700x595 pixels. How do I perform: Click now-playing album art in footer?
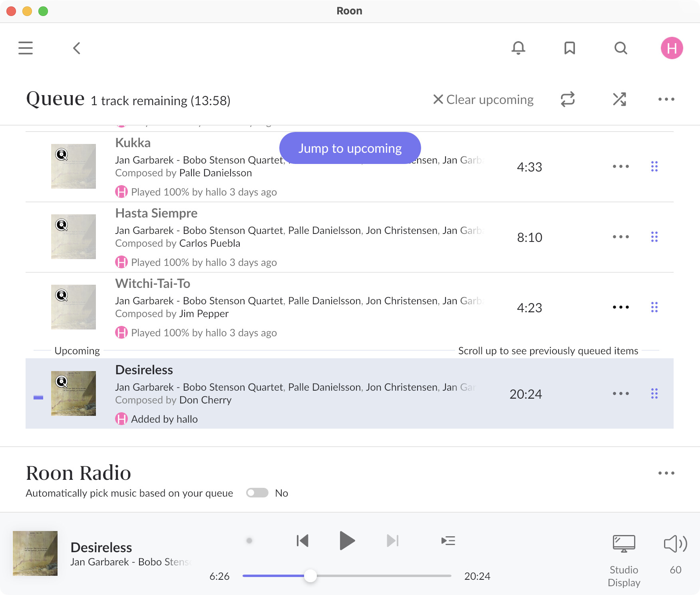(x=35, y=553)
